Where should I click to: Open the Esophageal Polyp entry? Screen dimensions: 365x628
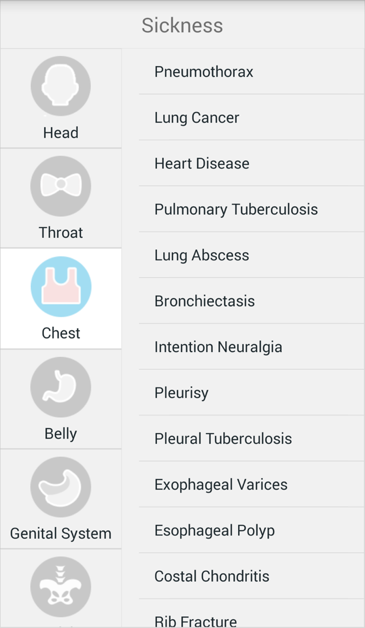tap(252, 530)
